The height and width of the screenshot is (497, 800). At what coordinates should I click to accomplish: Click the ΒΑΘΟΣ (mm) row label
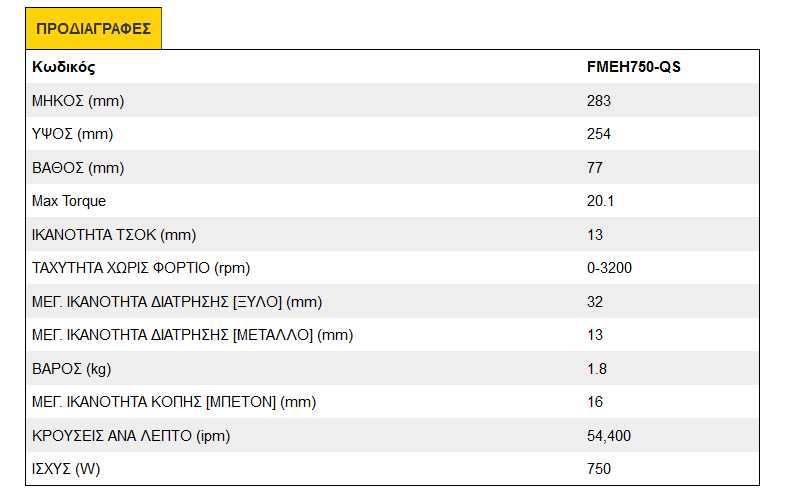[x=78, y=168]
